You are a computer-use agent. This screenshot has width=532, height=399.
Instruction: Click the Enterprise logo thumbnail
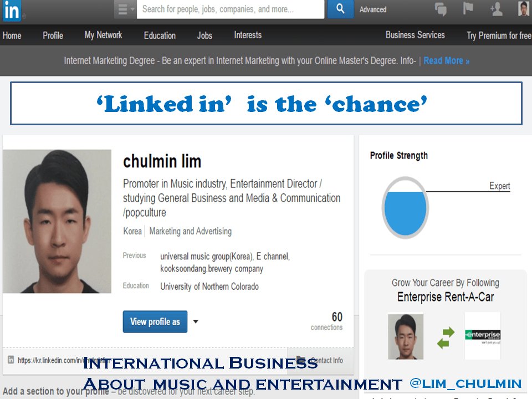(482, 336)
